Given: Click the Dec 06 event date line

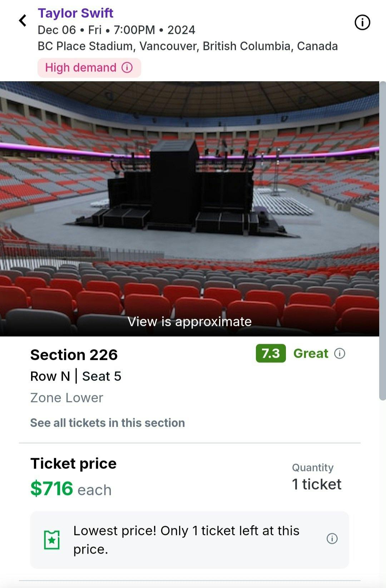Looking at the screenshot, I should click(117, 30).
